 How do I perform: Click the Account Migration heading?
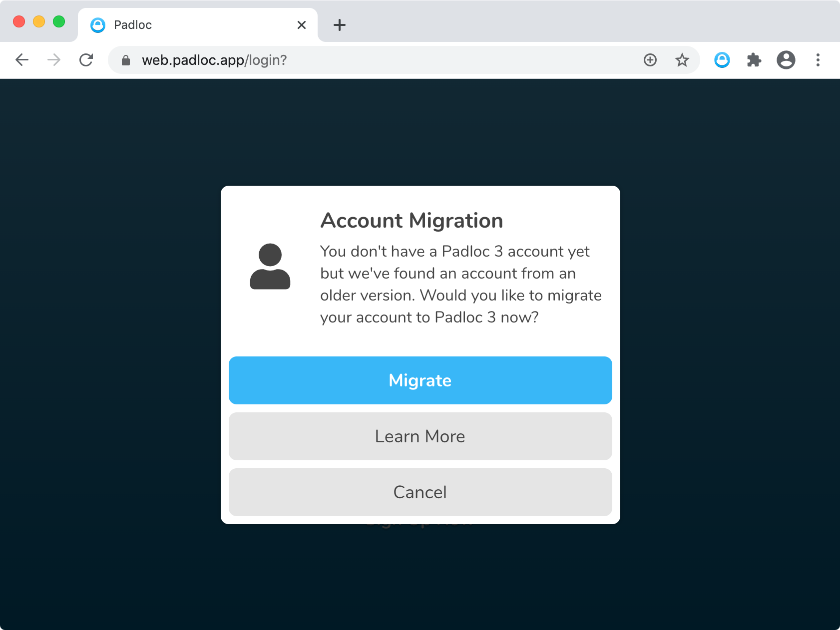coord(412,221)
